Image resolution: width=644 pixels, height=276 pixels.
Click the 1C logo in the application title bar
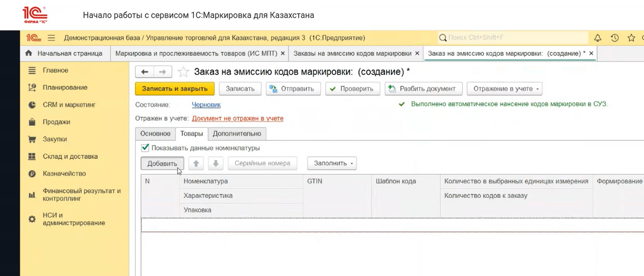34,38
